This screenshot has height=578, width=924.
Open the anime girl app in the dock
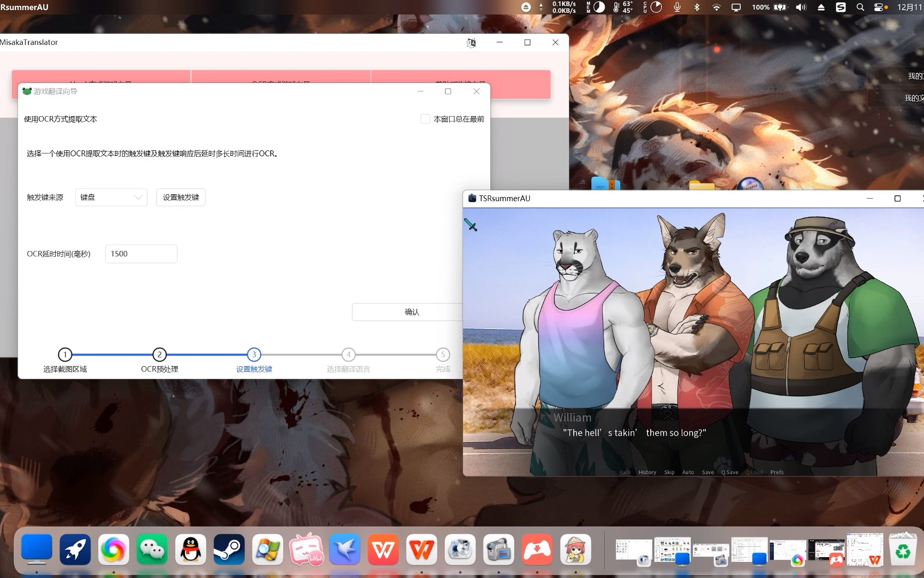pos(576,550)
